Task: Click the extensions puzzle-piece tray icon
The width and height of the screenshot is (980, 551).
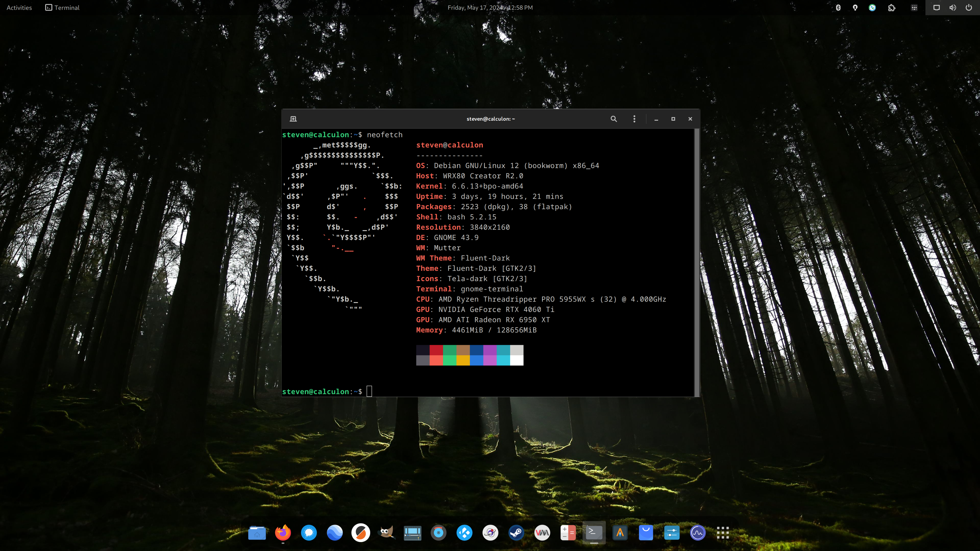Action: [892, 8]
